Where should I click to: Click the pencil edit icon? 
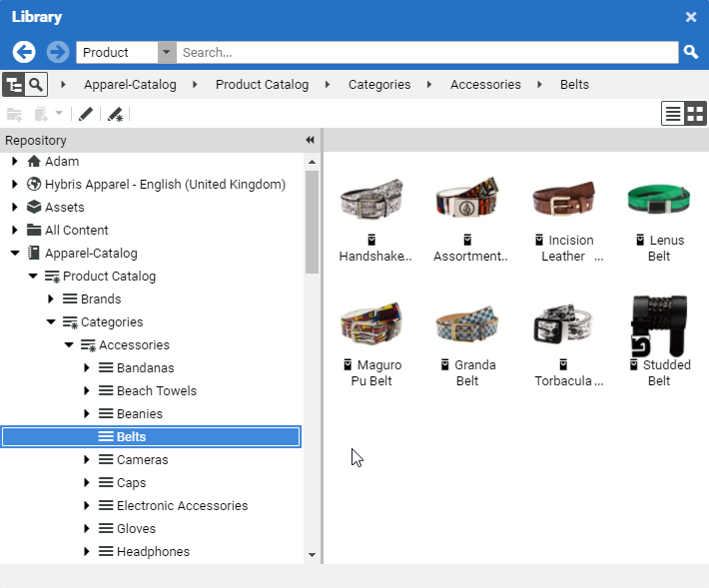86,114
